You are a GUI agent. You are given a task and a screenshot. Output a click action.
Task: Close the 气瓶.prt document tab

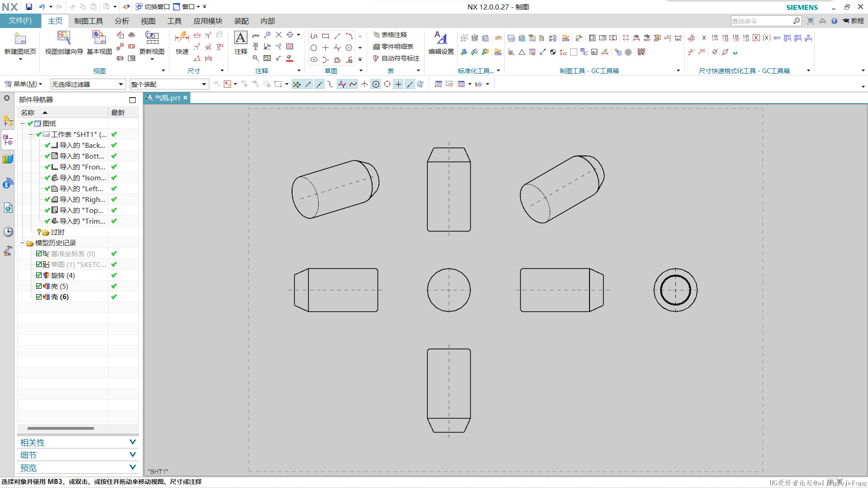tap(185, 98)
